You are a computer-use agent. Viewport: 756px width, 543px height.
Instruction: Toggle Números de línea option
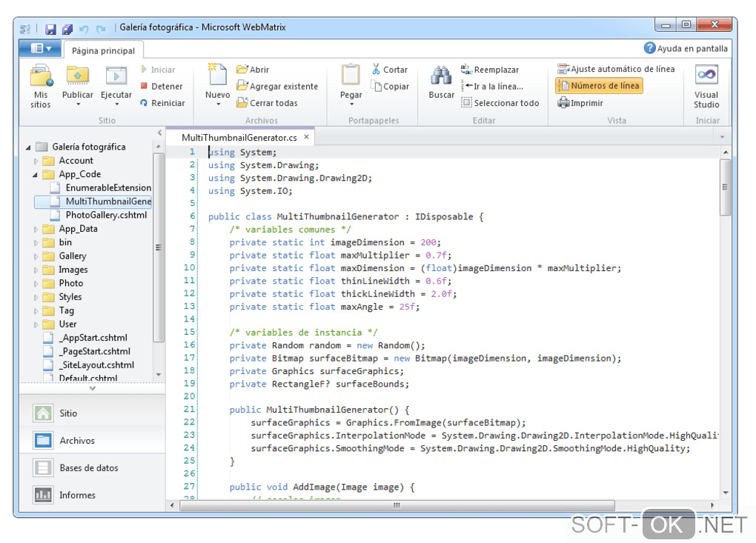[598, 86]
